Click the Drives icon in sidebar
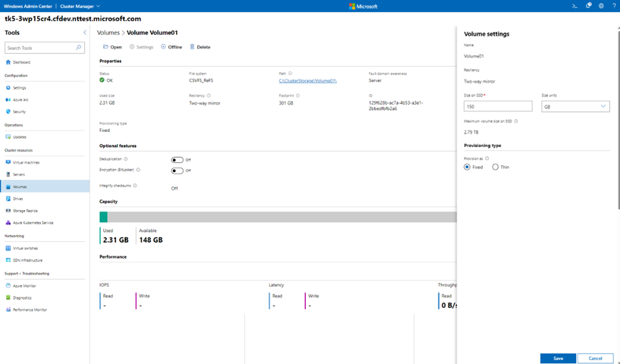The height and width of the screenshot is (364, 620). point(8,199)
